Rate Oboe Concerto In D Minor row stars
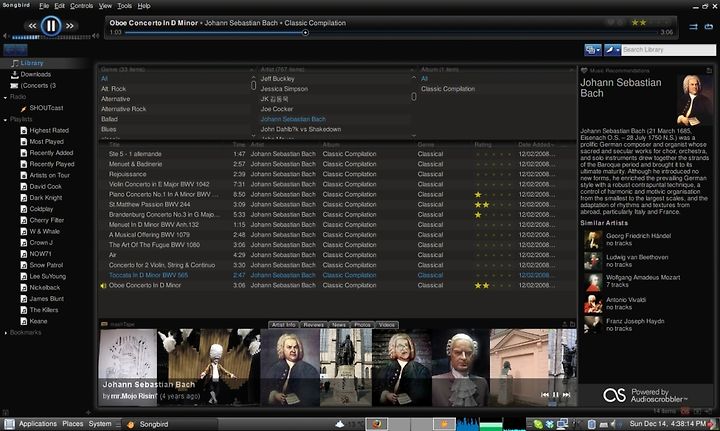Viewport: 720px width, 431px height. [x=494, y=285]
